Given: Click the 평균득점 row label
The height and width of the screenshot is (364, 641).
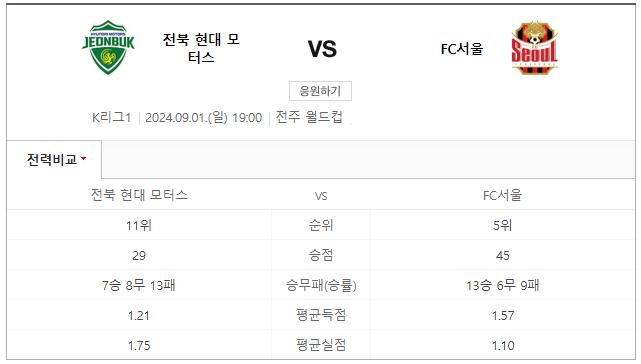Looking at the screenshot, I should (x=321, y=315).
